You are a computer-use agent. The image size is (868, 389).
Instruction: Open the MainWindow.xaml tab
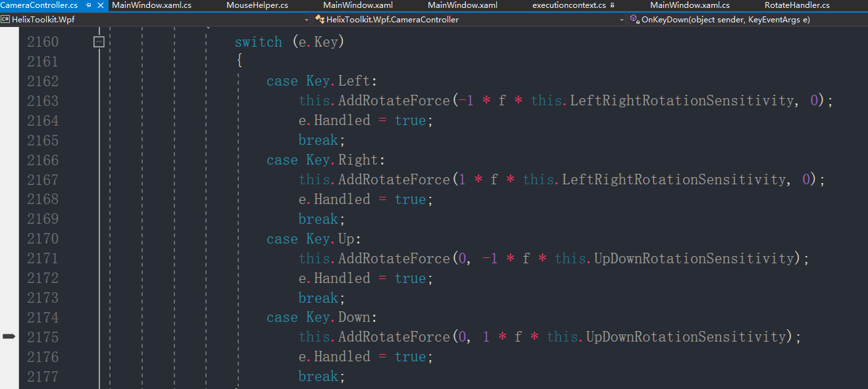[357, 5]
